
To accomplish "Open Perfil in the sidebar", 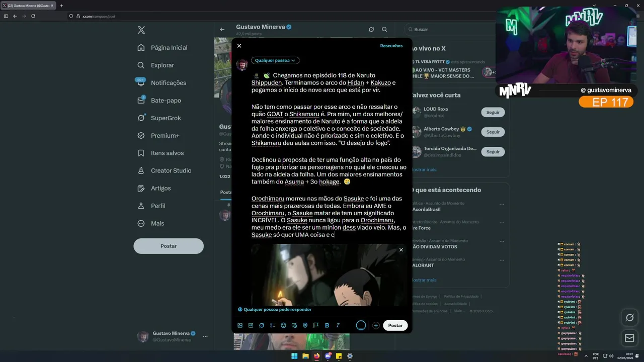I will 152,206.
